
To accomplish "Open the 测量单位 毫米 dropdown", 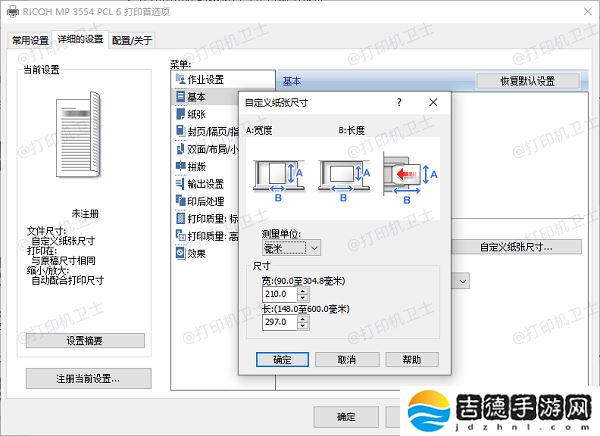I will (292, 248).
